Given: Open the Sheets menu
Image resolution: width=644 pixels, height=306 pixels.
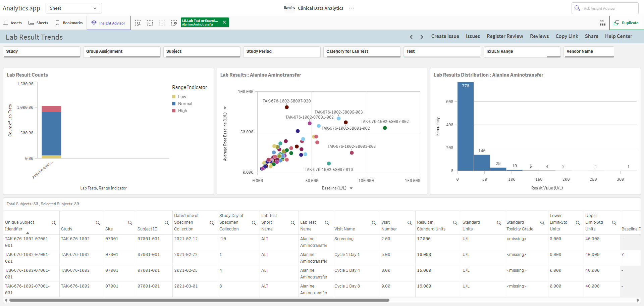Looking at the screenshot, I should coord(38,23).
